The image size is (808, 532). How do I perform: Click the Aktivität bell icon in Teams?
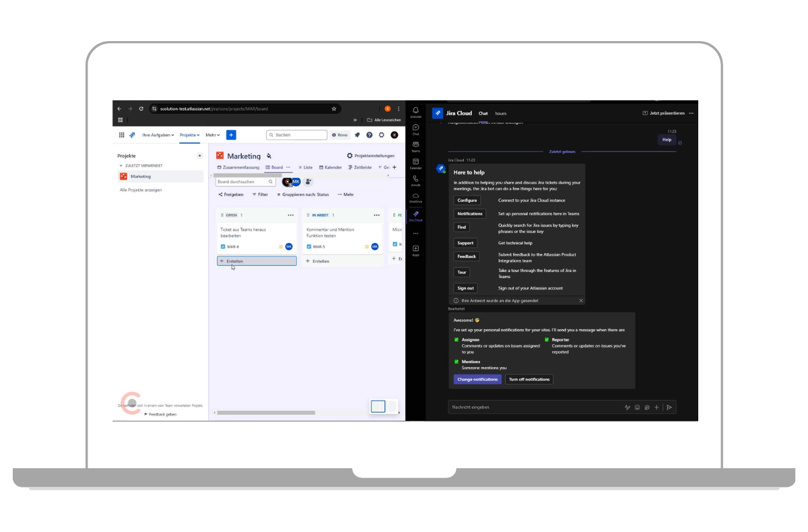415,111
